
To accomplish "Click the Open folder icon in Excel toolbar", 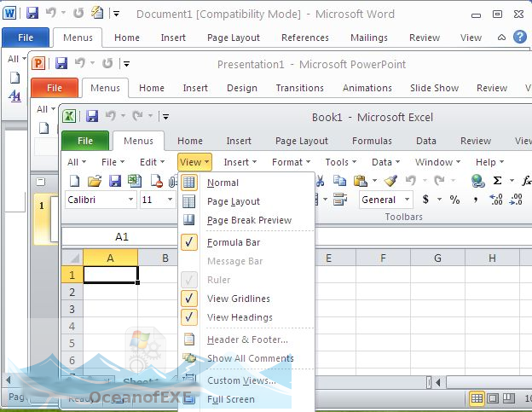I will click(x=95, y=181).
